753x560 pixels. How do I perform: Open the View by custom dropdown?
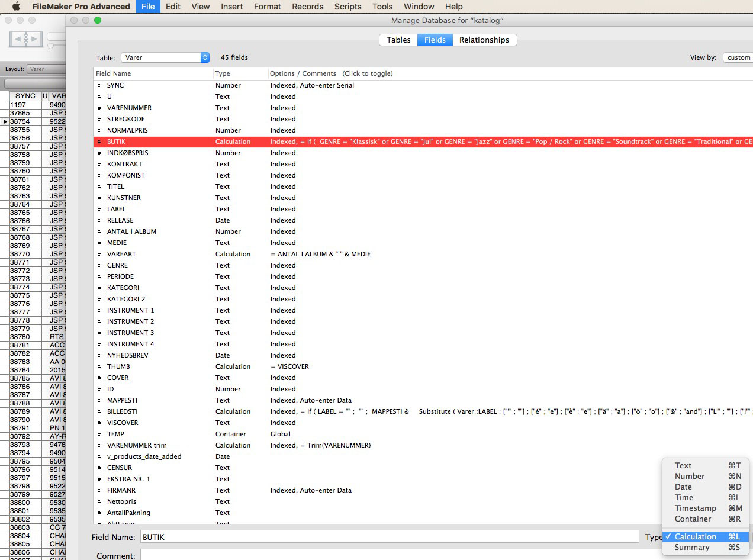pos(738,57)
